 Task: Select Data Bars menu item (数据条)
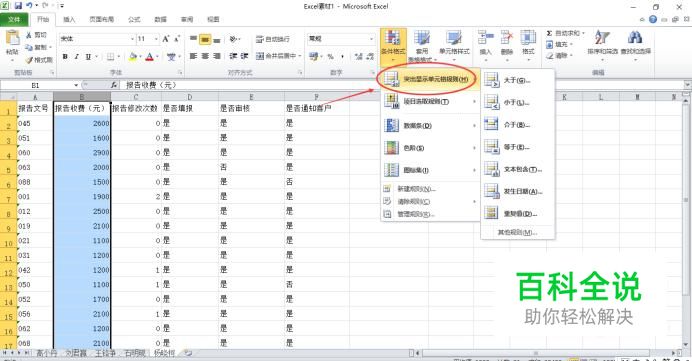tap(430, 126)
